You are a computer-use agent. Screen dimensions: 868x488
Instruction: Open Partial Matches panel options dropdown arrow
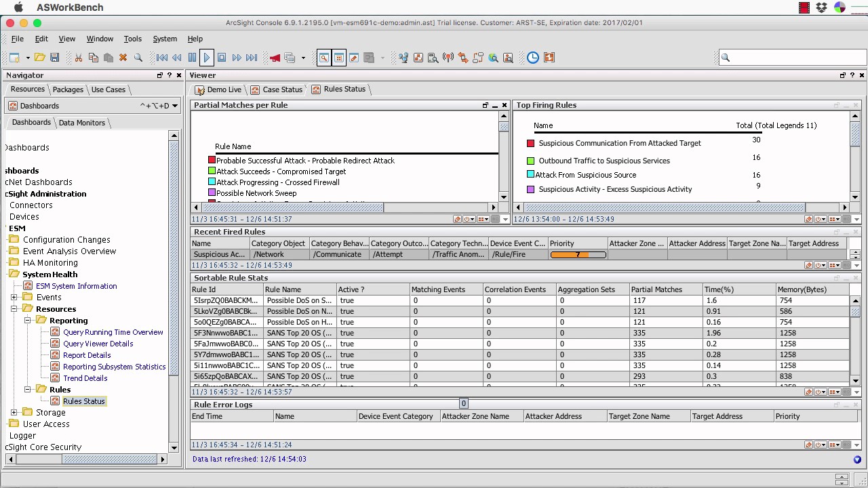(x=505, y=220)
